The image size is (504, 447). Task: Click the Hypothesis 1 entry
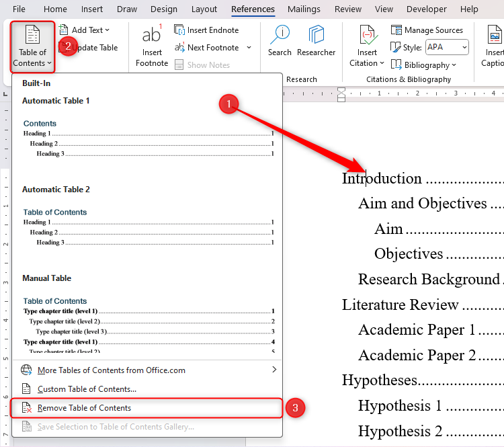point(400,406)
